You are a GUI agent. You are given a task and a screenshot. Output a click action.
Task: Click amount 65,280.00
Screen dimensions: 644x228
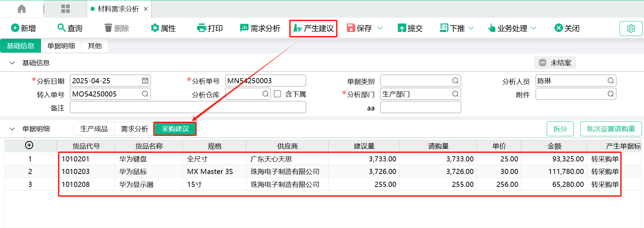[554, 185]
